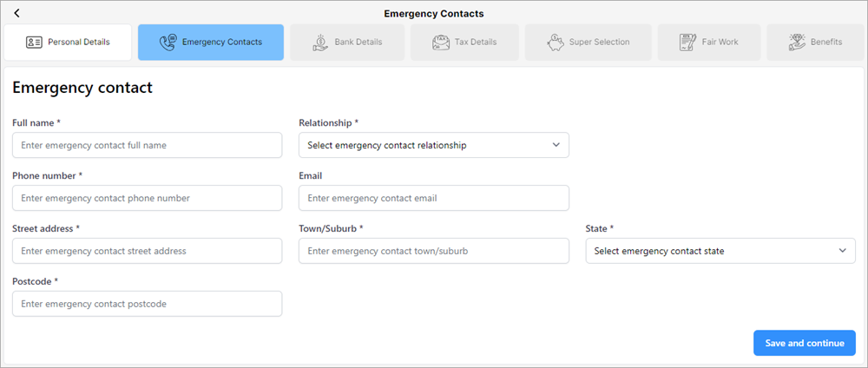Screen dimensions: 868x368
Task: Select the Email input box
Action: pyautogui.click(x=433, y=198)
